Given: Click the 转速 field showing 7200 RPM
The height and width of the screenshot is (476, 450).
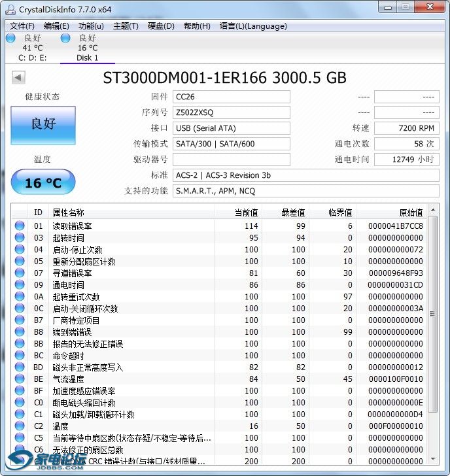Looking at the screenshot, I should coord(407,128).
